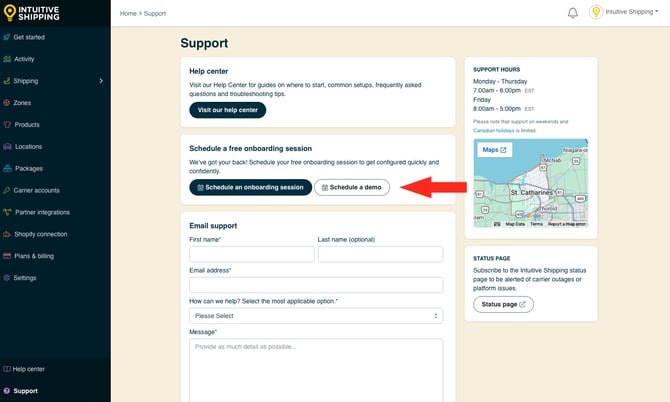Click the St. Catharines map thumbnail
Image resolution: width=670 pixels, height=402 pixels.
[531, 183]
